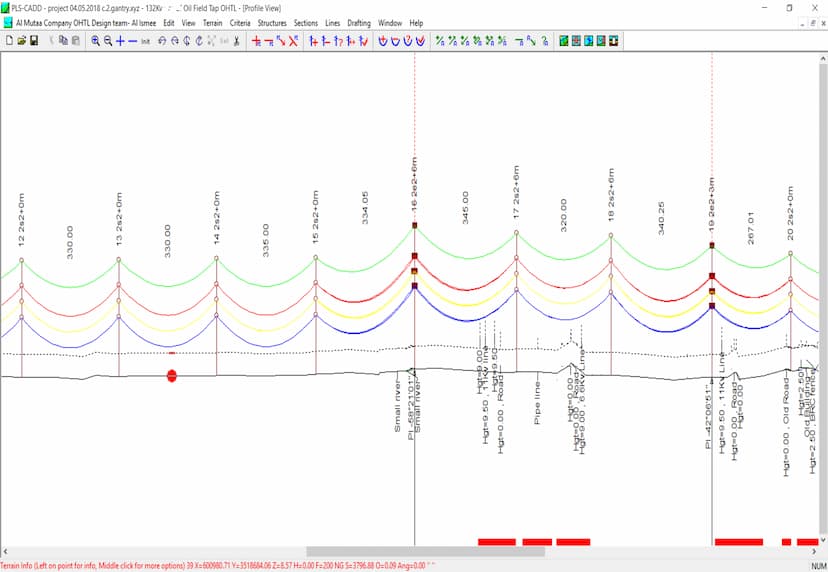Click the Zoom Out magnifier icon
This screenshot has width=828, height=572.
click(x=108, y=41)
